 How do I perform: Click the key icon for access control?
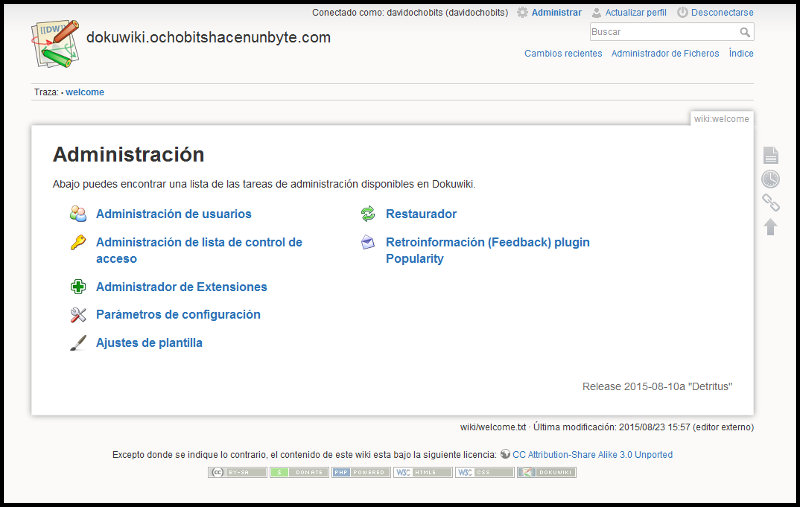78,242
